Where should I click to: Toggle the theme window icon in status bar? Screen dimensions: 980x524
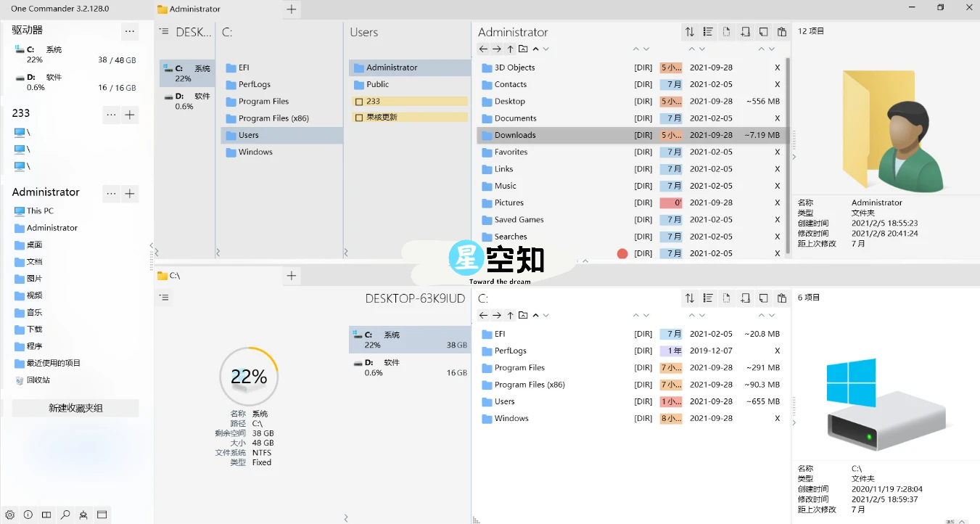coord(102,515)
